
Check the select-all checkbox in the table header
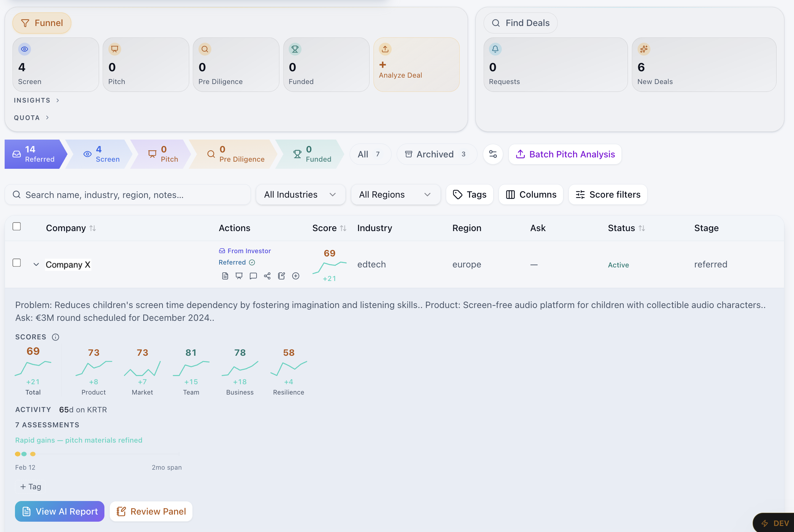(x=17, y=226)
